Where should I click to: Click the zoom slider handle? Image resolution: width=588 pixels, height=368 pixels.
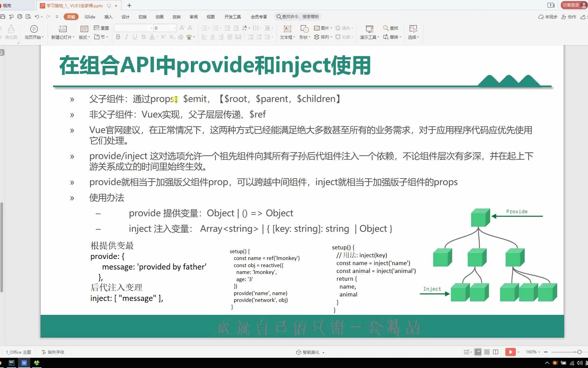tap(579, 352)
